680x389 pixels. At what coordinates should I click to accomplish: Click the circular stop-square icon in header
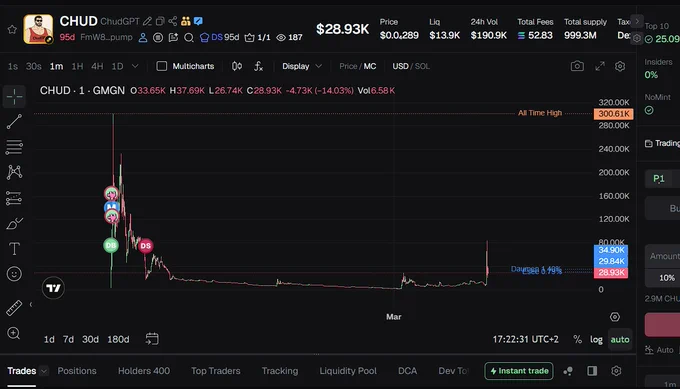pos(158,38)
